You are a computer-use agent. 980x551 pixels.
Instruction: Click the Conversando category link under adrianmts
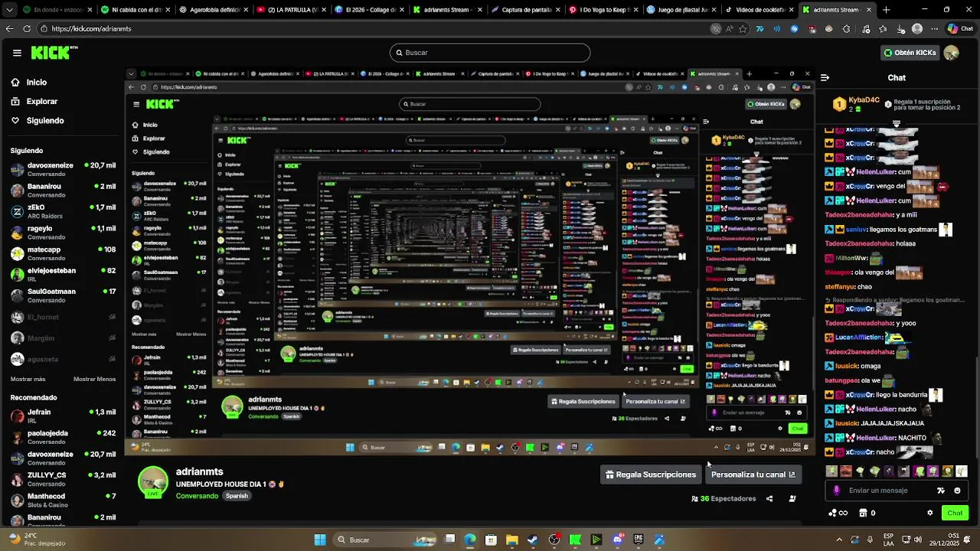pos(197,496)
